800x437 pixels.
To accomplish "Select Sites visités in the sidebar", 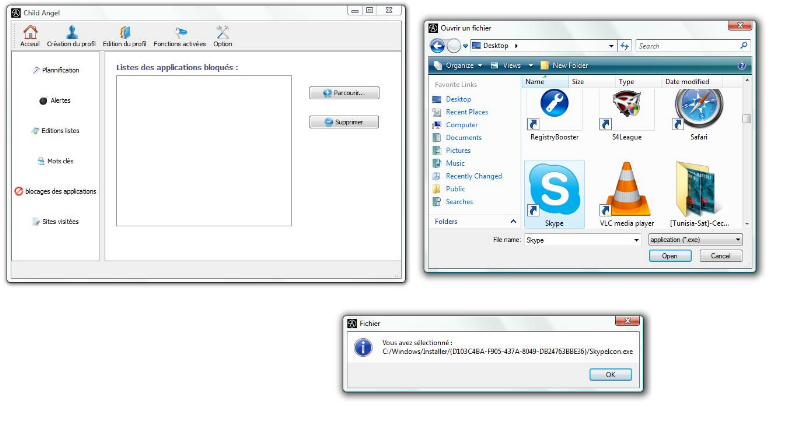I will pos(55,221).
